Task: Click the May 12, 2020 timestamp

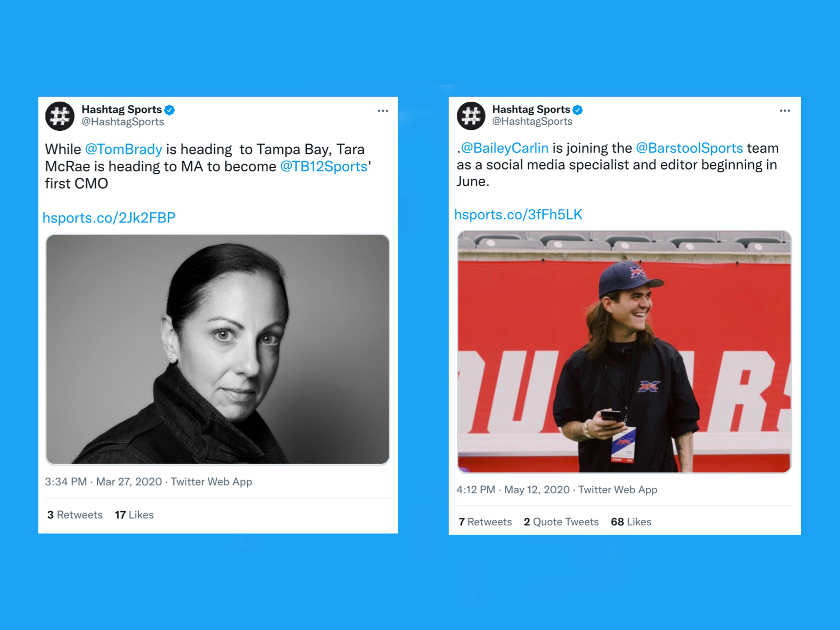Action: point(537,490)
